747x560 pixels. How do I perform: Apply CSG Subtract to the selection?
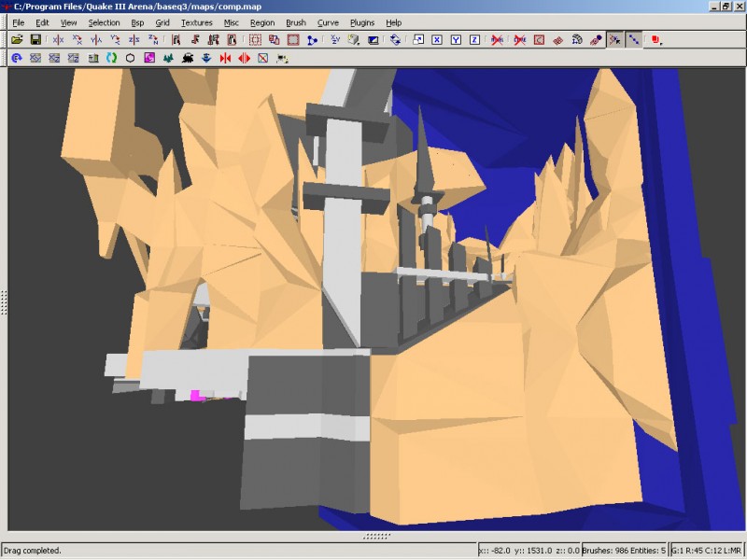[274, 40]
